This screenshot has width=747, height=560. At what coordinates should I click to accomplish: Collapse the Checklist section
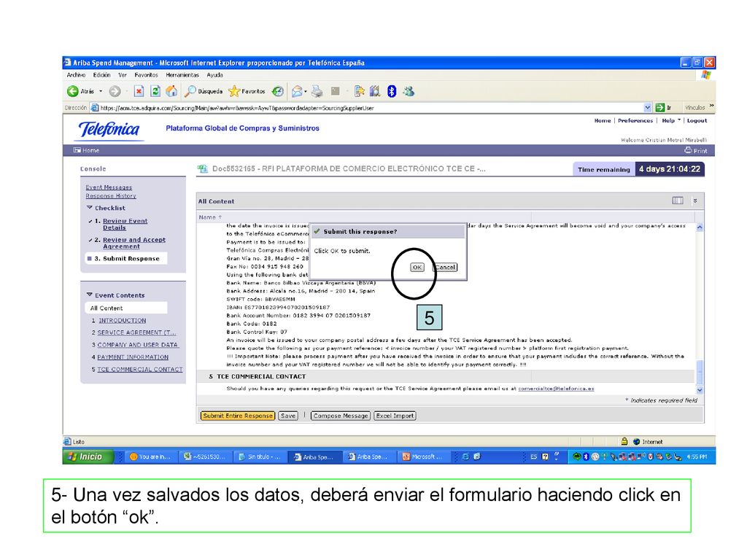coord(90,208)
